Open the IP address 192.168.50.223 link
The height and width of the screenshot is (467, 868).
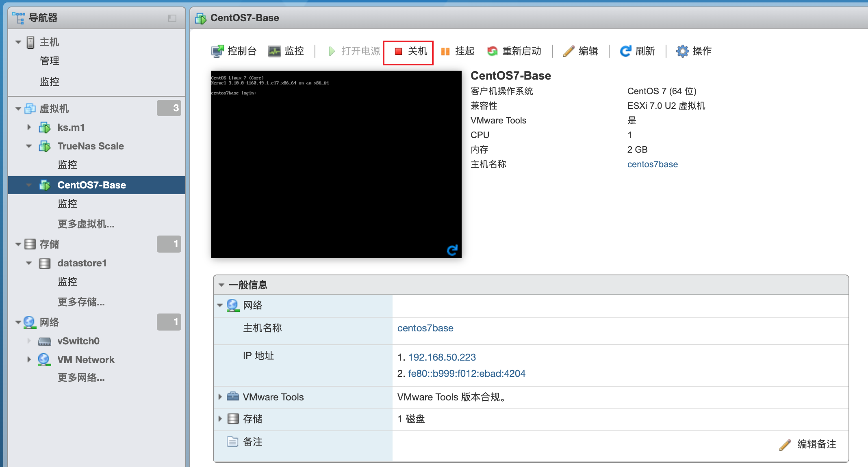(442, 357)
